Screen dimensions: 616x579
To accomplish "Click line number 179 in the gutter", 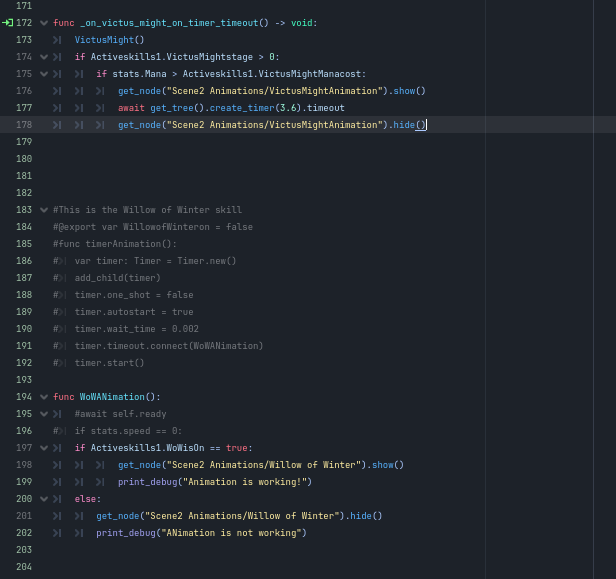I will pos(24,142).
